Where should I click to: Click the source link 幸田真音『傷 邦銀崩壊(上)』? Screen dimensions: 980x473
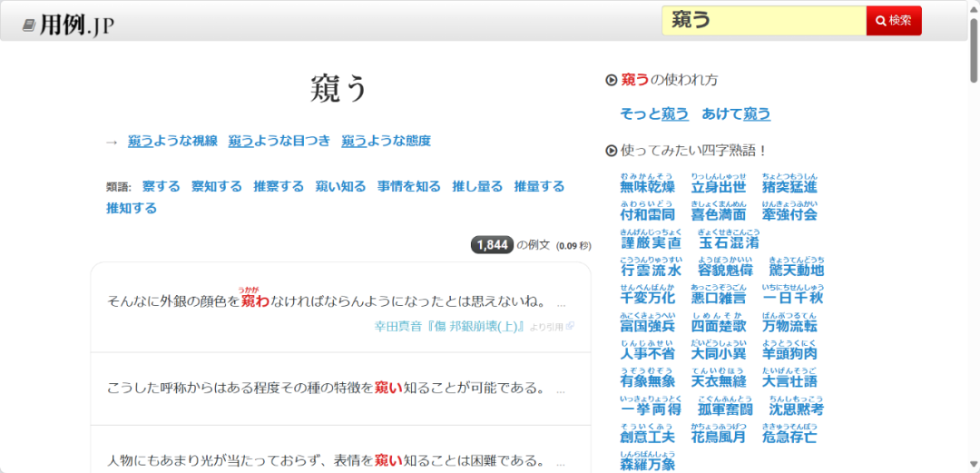(449, 327)
